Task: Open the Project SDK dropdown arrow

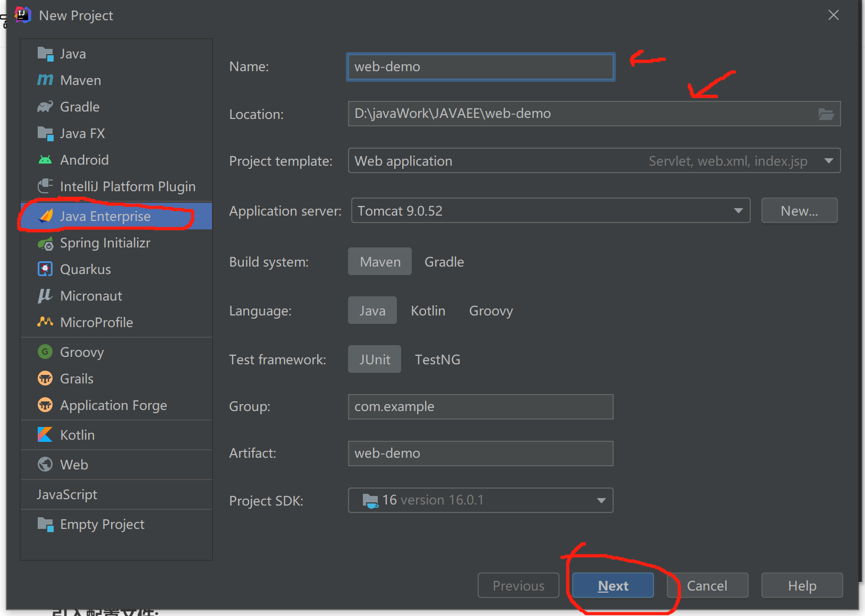Action: pos(601,500)
